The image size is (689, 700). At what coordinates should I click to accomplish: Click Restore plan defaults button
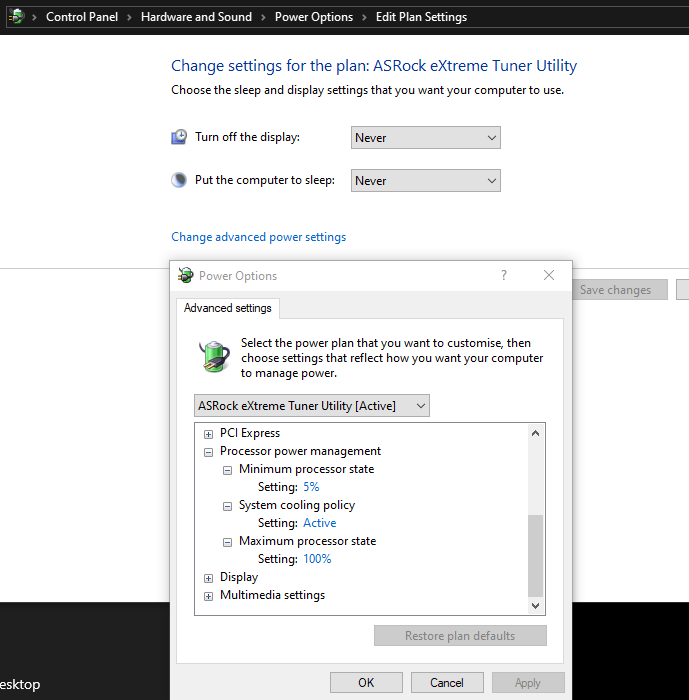[x=460, y=635]
